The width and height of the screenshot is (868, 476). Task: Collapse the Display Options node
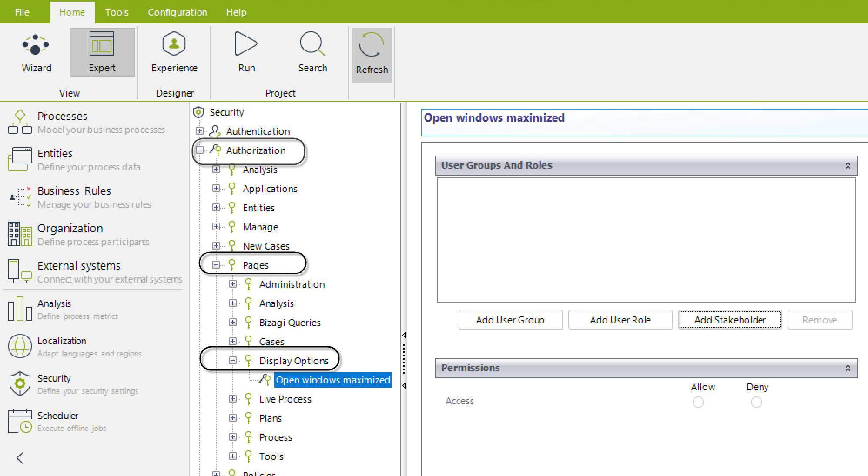(233, 360)
